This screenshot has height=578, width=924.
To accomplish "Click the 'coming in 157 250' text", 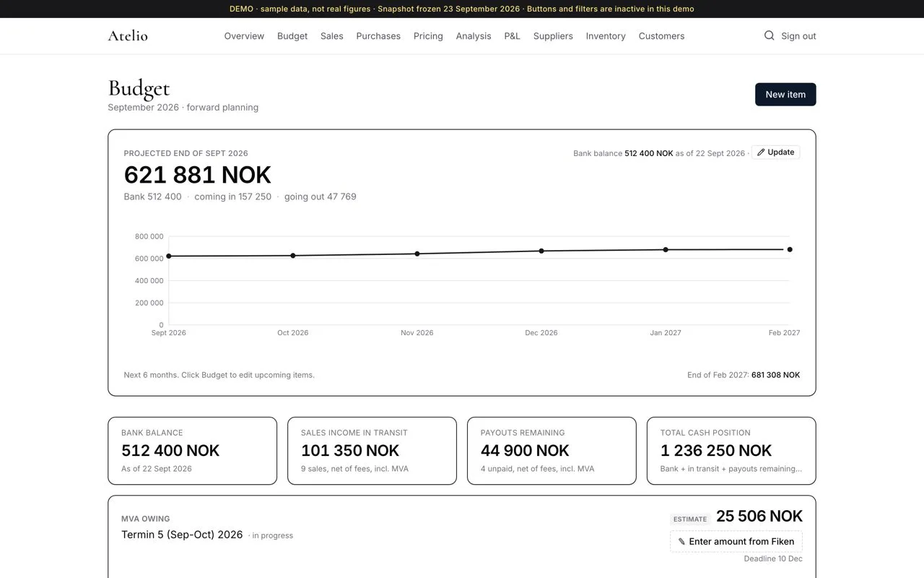I will [x=233, y=197].
